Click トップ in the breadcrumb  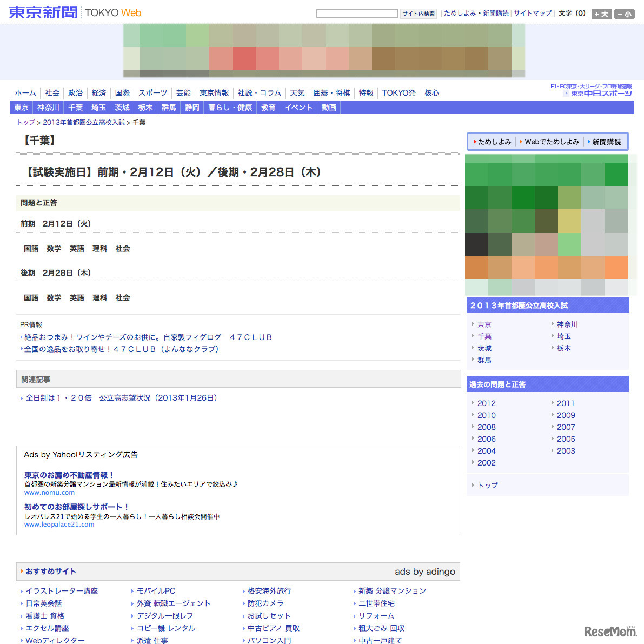pyautogui.click(x=26, y=122)
